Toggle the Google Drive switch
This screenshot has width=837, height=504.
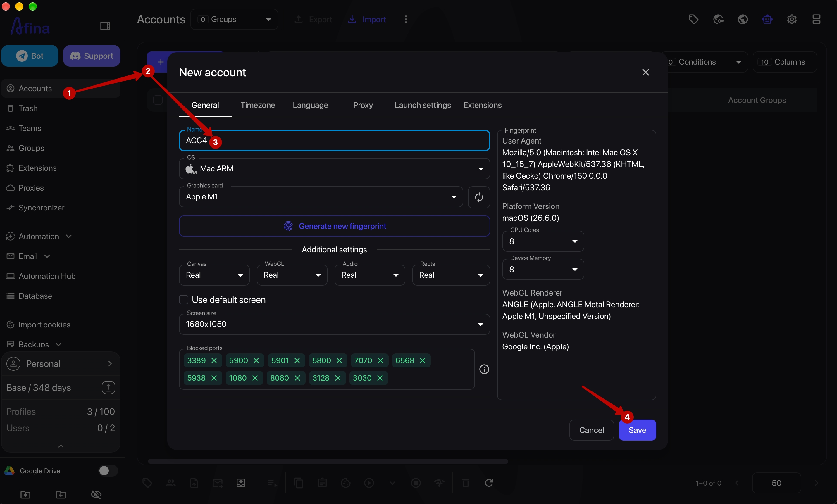[x=108, y=471]
